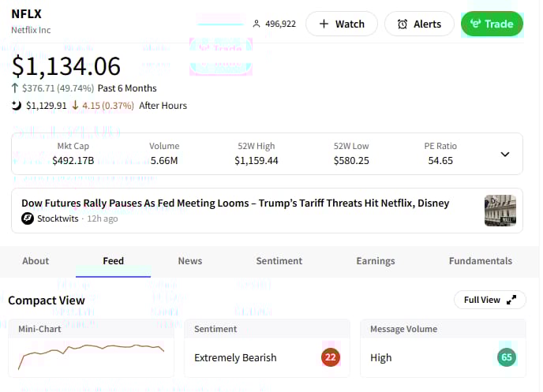Image resolution: width=543 pixels, height=392 pixels.
Task: Click the PE Ratio 54.65 value
Action: 440,161
